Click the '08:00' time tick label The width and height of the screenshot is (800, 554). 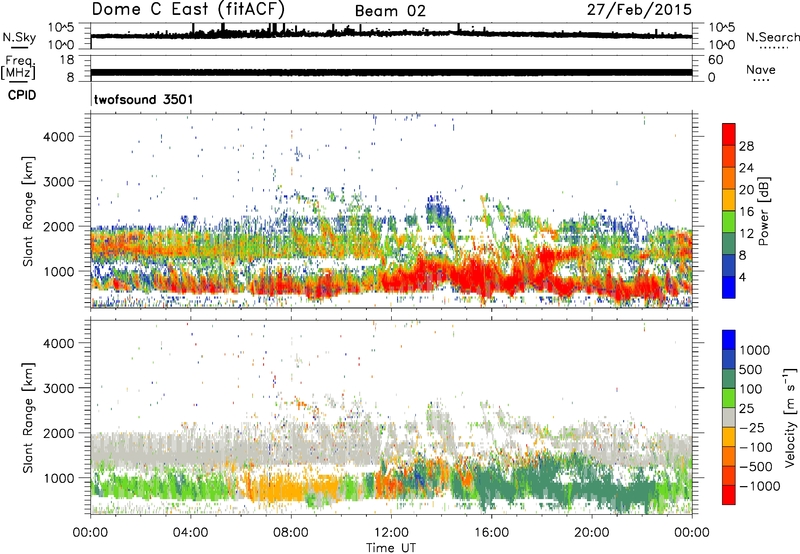(x=291, y=533)
